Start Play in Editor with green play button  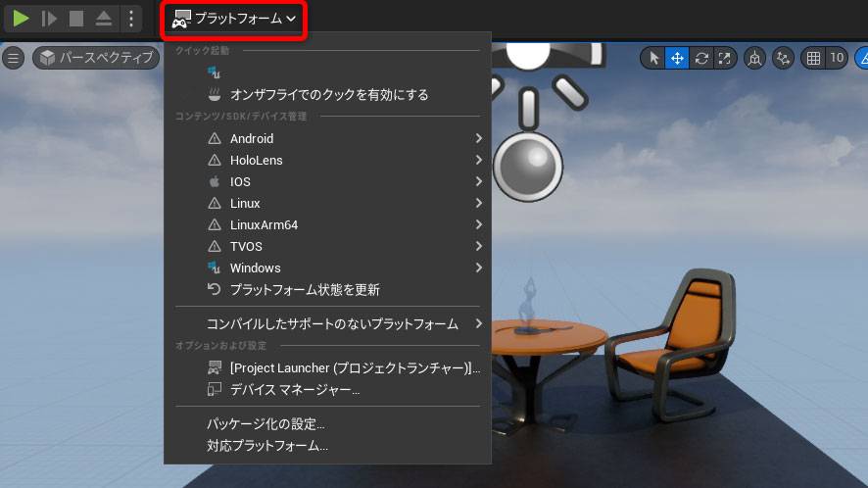click(21, 19)
